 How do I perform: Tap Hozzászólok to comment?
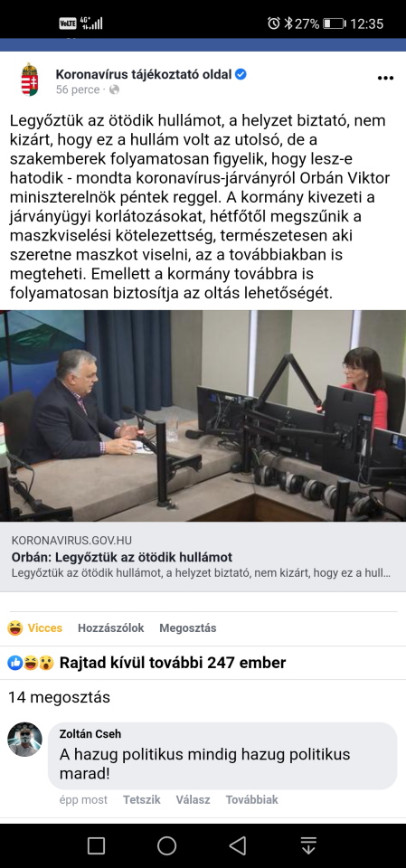point(111,627)
